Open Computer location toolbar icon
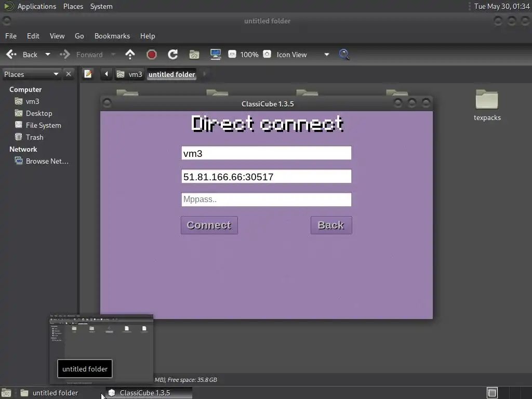The image size is (532, 399). [x=216, y=54]
